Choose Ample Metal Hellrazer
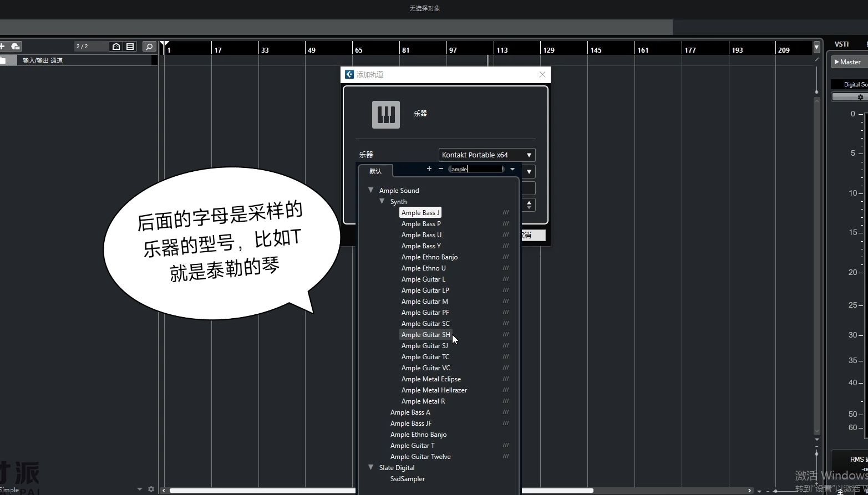This screenshot has height=495, width=868. (x=434, y=390)
